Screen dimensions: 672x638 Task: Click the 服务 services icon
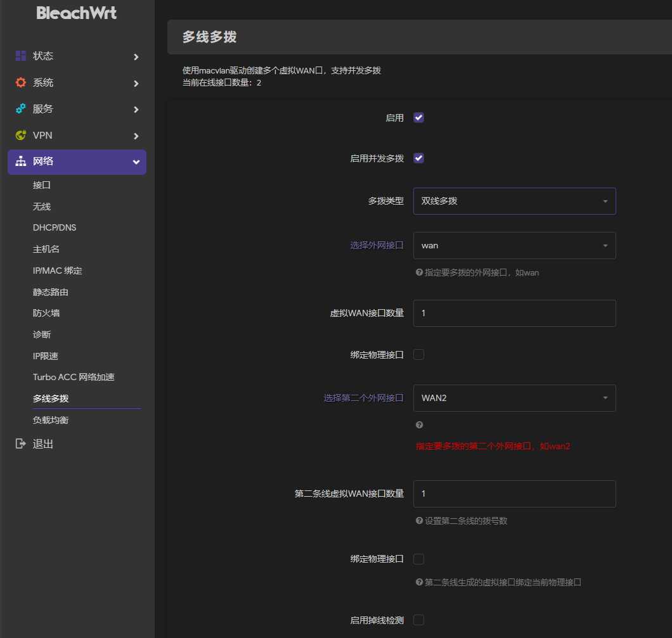(x=20, y=109)
